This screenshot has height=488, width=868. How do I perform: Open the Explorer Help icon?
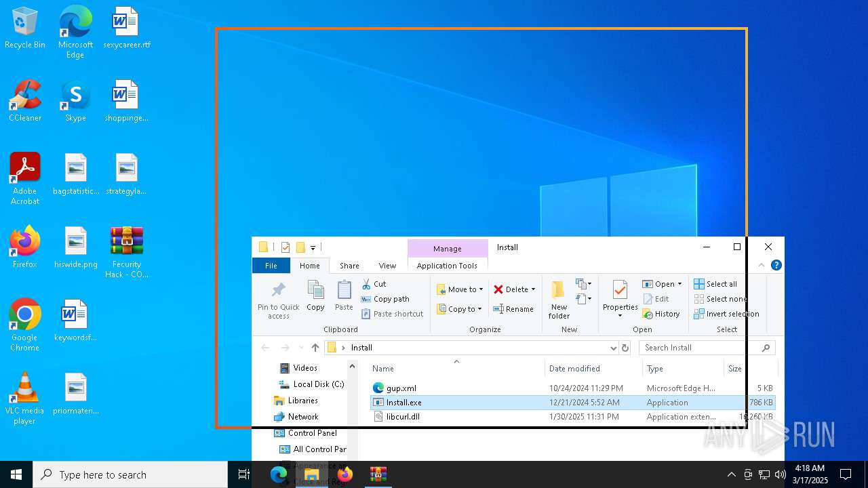[x=776, y=265]
